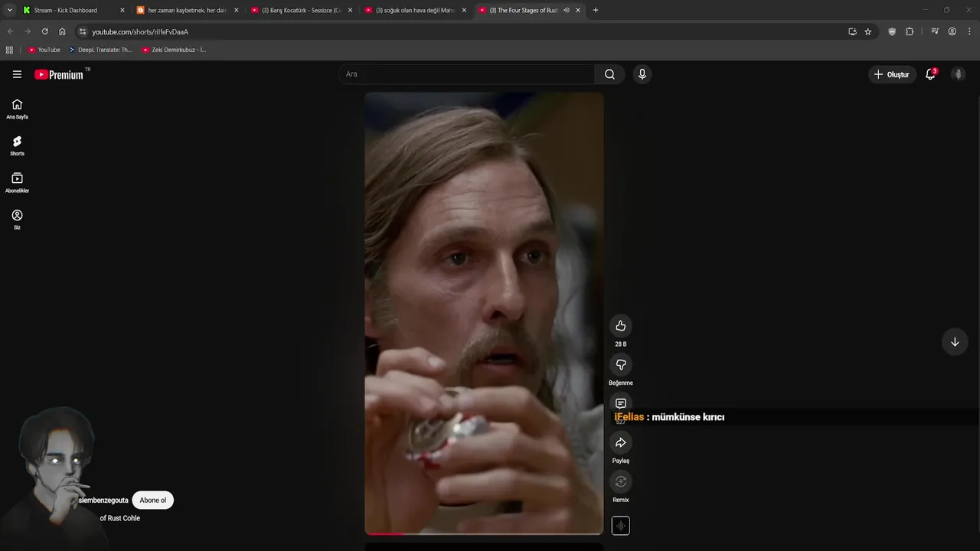Open Zeki Demirkubuz bookmark
The image size is (980, 551).
pos(174,50)
